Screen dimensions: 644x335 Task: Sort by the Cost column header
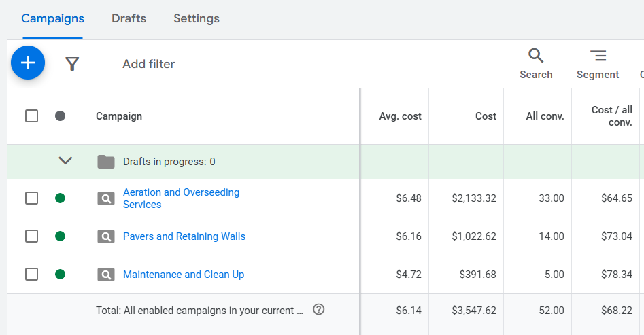(x=486, y=116)
